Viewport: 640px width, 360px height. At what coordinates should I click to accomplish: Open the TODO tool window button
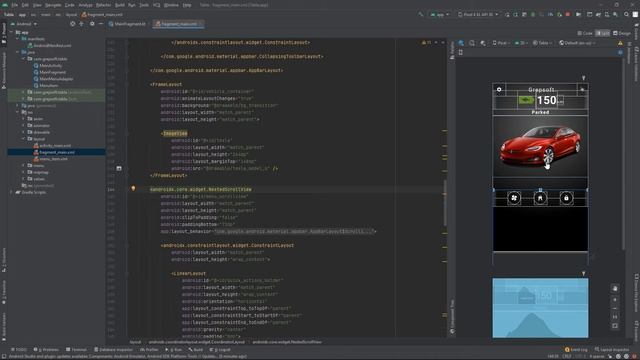[19, 350]
